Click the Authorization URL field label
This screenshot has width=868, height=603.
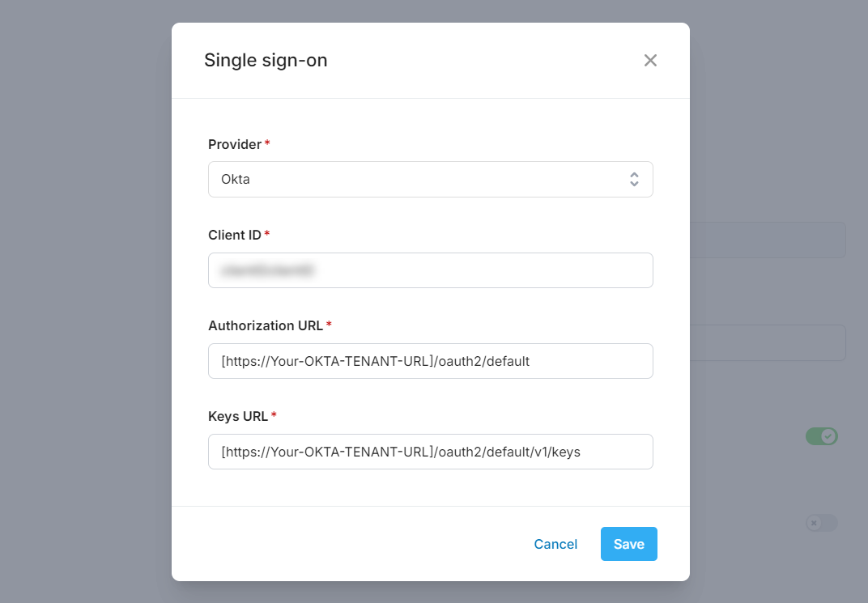pyautogui.click(x=266, y=326)
